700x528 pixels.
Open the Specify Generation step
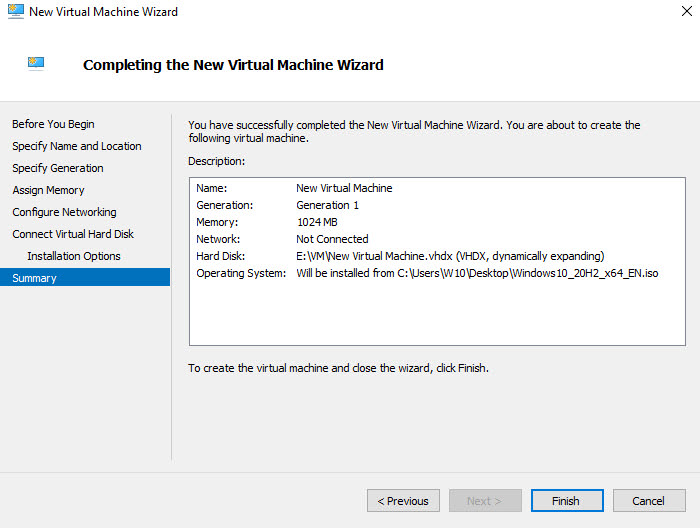(58, 168)
